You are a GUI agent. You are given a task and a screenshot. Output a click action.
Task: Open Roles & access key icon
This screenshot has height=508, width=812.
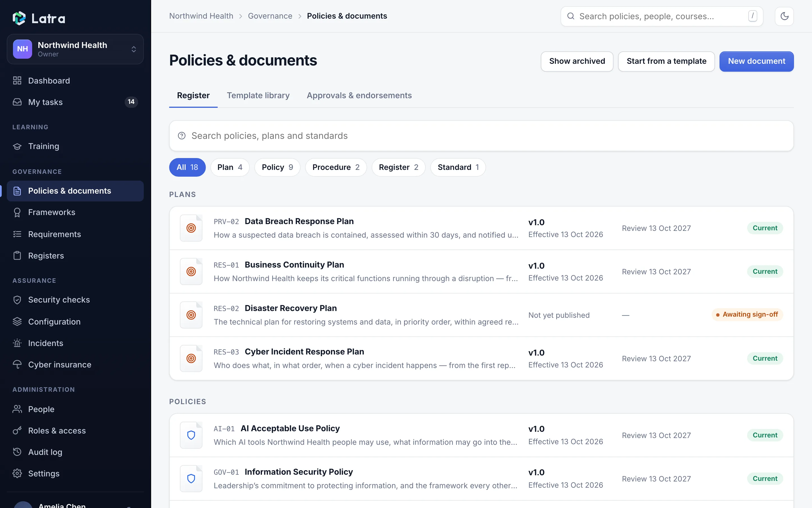pos(17,430)
